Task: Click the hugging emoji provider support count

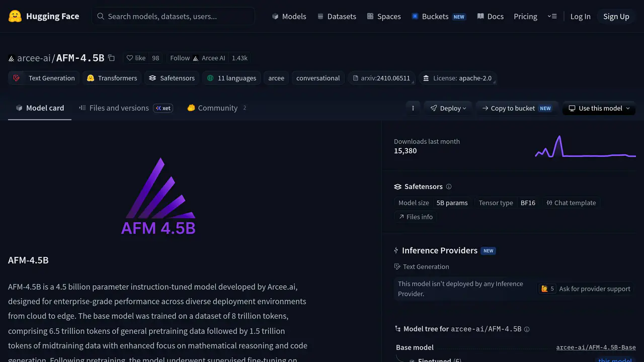Action: coord(547,289)
